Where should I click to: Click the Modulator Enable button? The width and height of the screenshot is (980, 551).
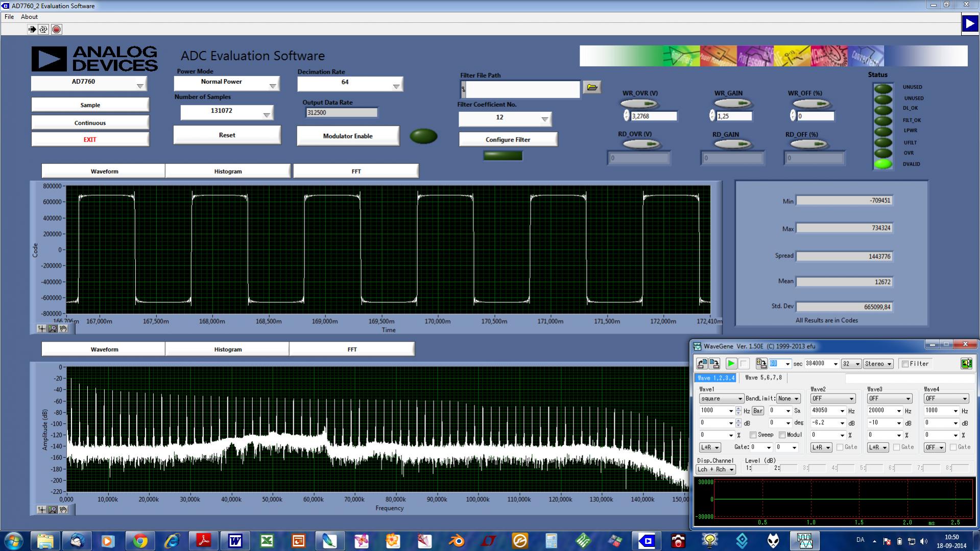(x=348, y=136)
